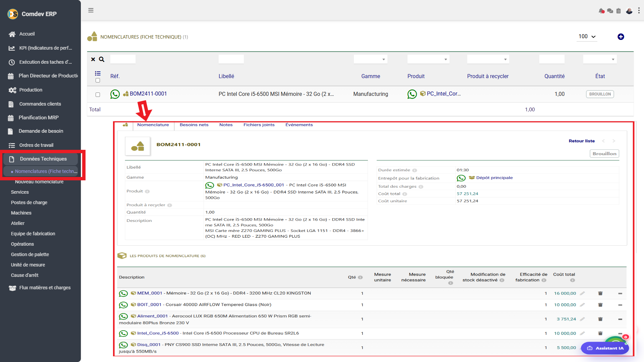Click the Comdev ERP logo

pos(13,14)
